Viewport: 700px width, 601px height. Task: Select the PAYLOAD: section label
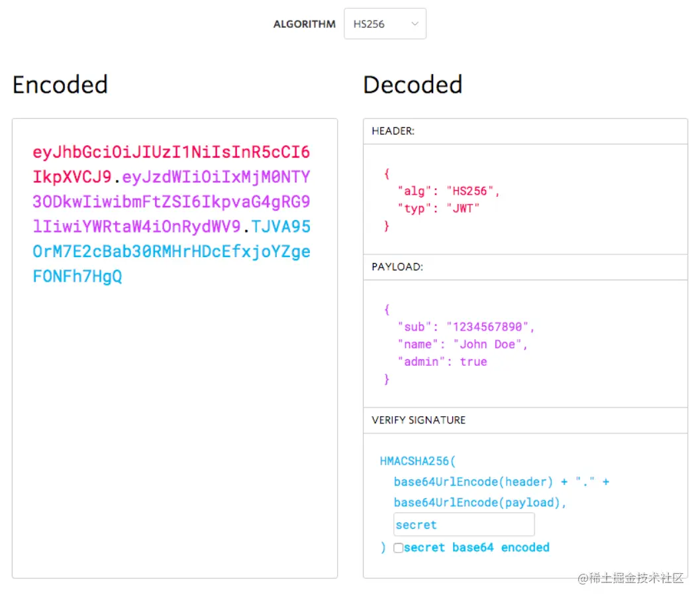[397, 267]
